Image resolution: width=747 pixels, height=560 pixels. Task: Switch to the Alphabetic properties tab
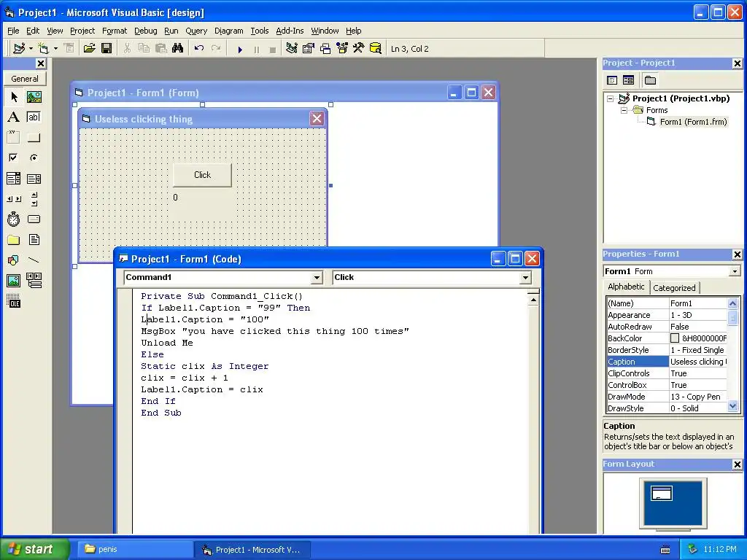[x=626, y=287]
